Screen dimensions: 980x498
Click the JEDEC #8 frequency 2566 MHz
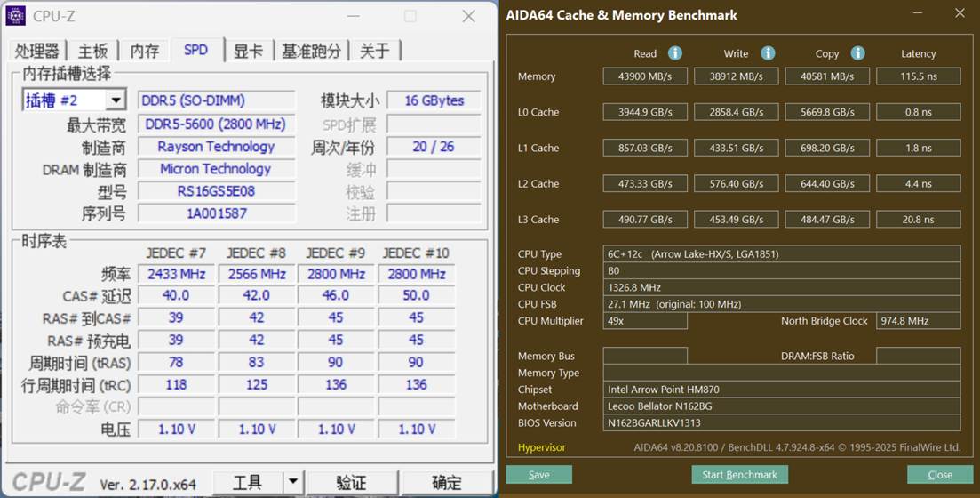click(256, 274)
